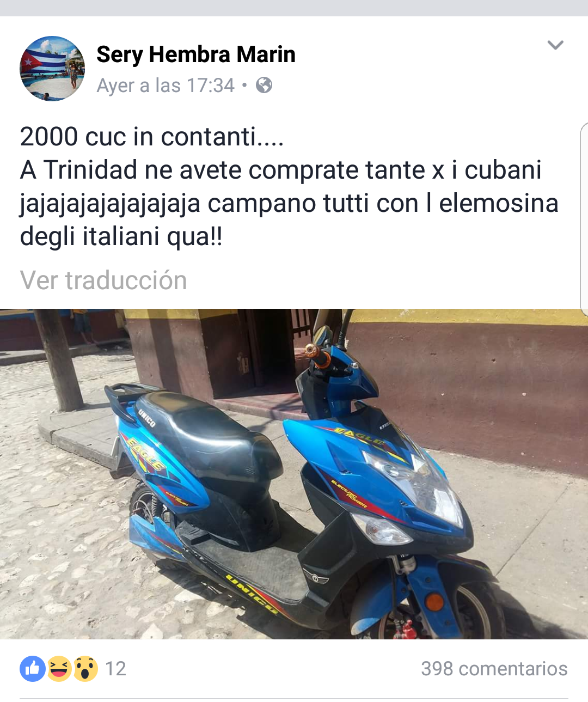Open the Sery Hembra Marin profile name link
Screen dimensions: 588x702
click(196, 54)
